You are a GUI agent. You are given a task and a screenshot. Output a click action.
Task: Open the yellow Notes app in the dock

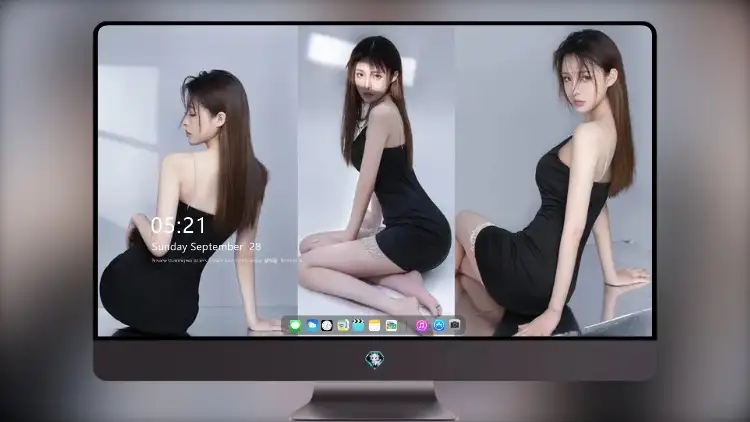click(375, 326)
